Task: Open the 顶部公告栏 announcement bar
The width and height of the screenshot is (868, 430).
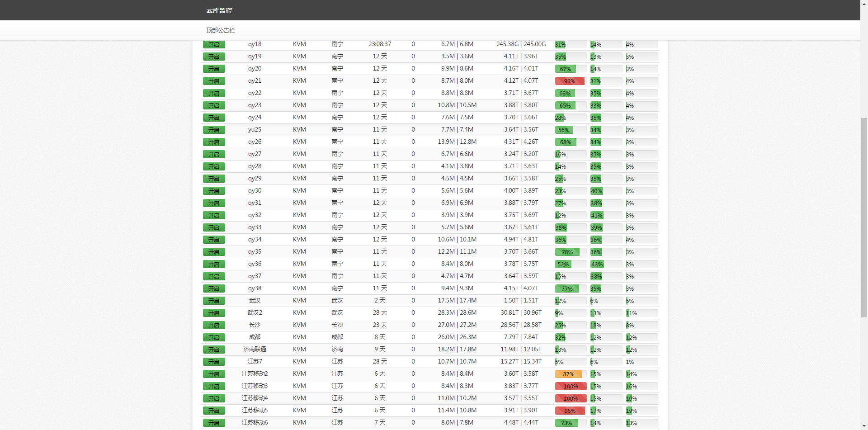Action: pyautogui.click(x=221, y=30)
